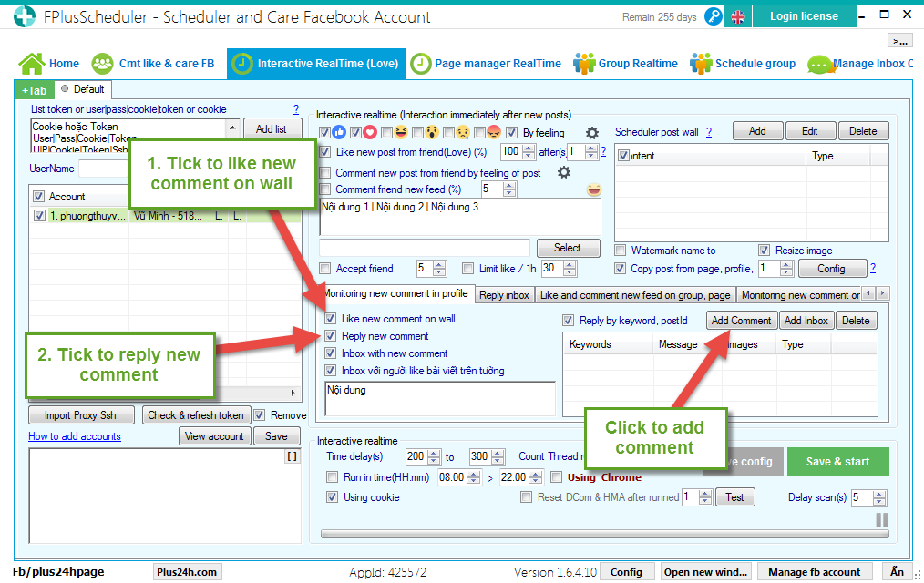This screenshot has height=583, width=924.
Task: Open the Home green house icon
Action: click(32, 64)
